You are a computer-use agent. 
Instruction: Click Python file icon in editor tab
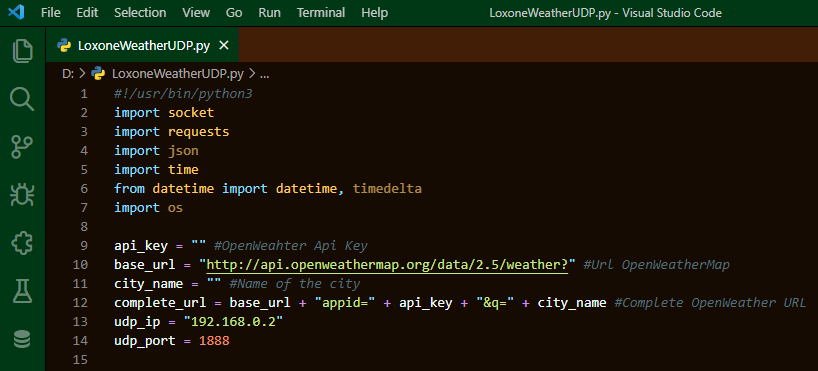pos(64,45)
